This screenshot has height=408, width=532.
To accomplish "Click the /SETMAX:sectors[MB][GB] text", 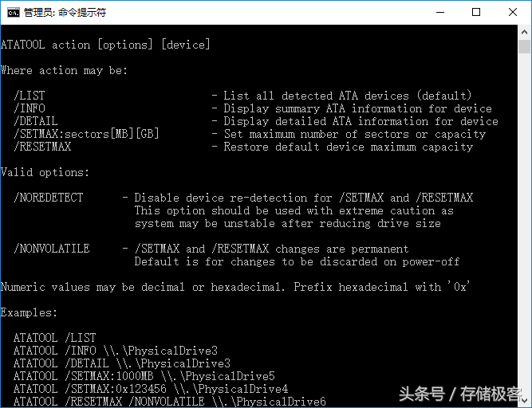I will [x=86, y=134].
